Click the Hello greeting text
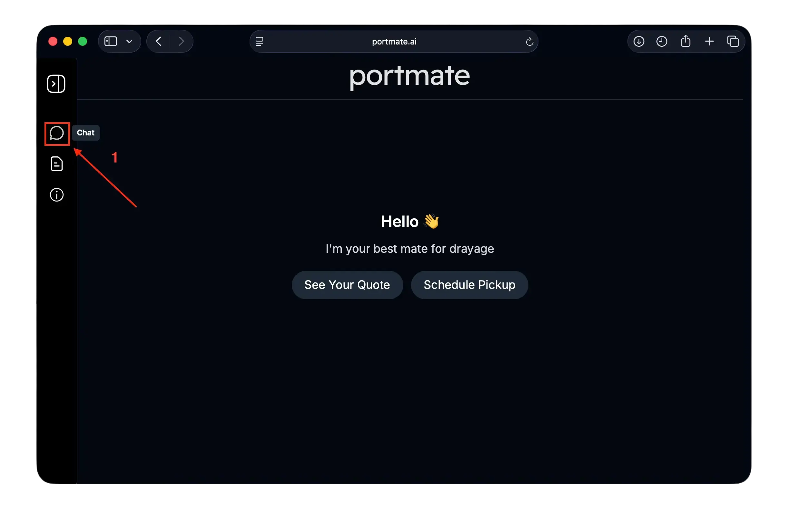788x532 pixels. [409, 222]
